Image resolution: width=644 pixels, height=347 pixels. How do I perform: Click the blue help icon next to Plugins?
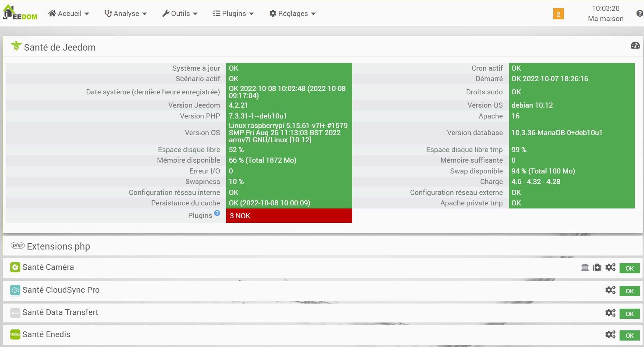tap(217, 213)
